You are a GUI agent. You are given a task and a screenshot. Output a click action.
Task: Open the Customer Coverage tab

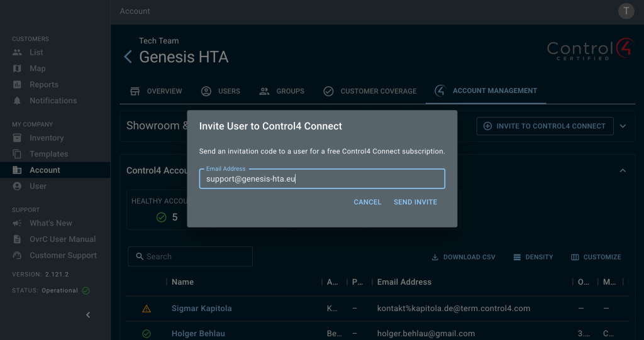pos(370,91)
